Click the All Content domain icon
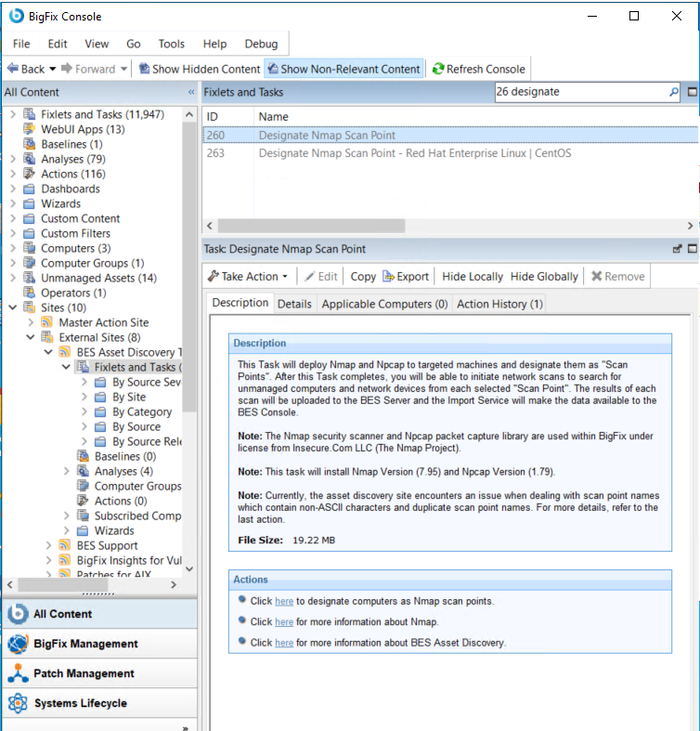The width and height of the screenshot is (700, 731). tap(18, 614)
